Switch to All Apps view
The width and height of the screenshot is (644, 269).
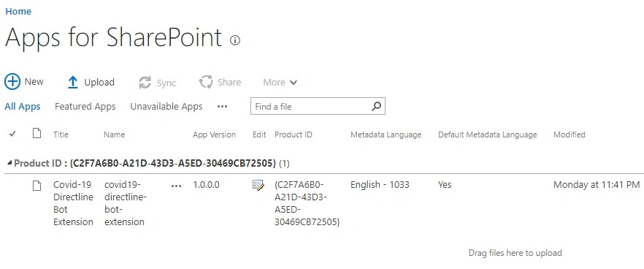(23, 107)
